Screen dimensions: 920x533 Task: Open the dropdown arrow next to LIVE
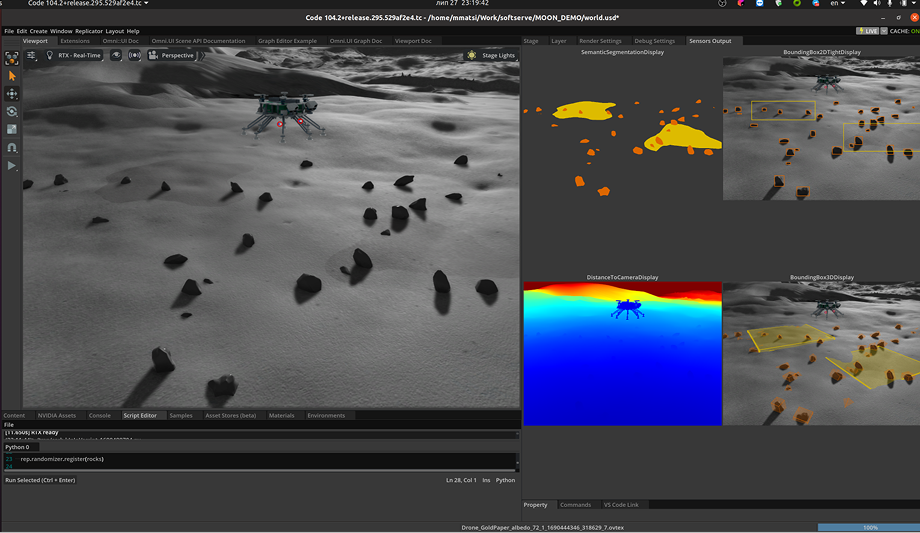point(884,31)
